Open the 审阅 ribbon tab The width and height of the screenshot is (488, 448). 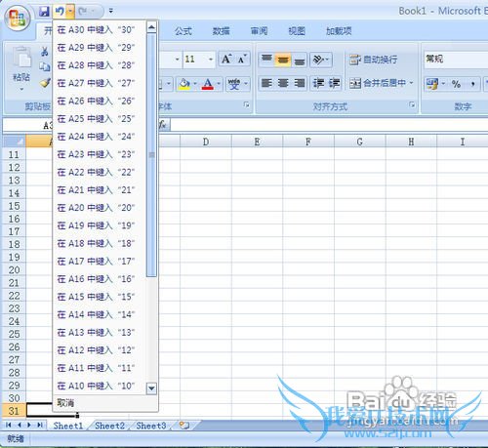click(x=259, y=31)
